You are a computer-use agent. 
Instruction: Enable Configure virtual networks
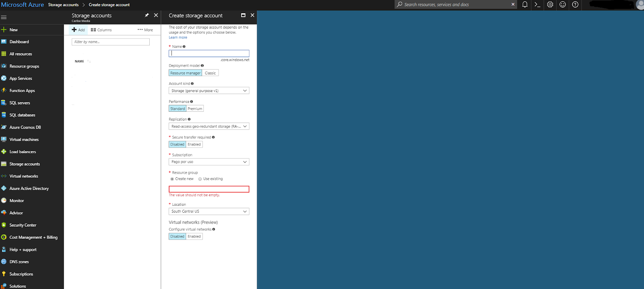pyautogui.click(x=194, y=236)
